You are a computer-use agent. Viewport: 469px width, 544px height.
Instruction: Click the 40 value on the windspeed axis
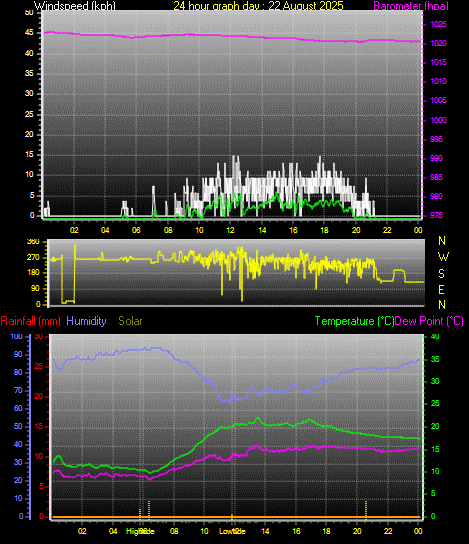coord(29,53)
